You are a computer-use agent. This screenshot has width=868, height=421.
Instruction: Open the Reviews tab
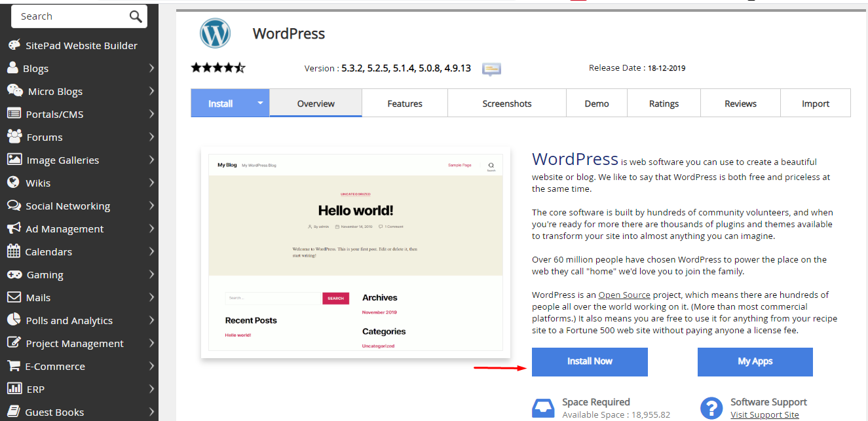pos(740,103)
